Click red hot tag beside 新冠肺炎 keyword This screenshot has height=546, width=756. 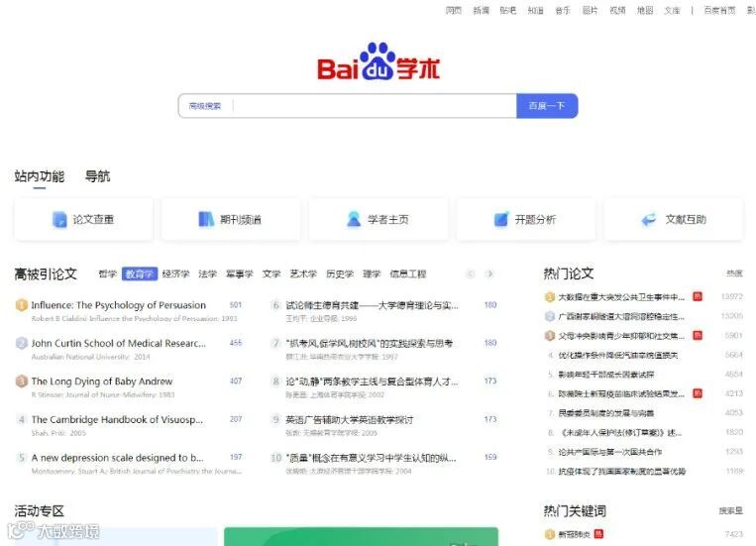[x=598, y=533]
